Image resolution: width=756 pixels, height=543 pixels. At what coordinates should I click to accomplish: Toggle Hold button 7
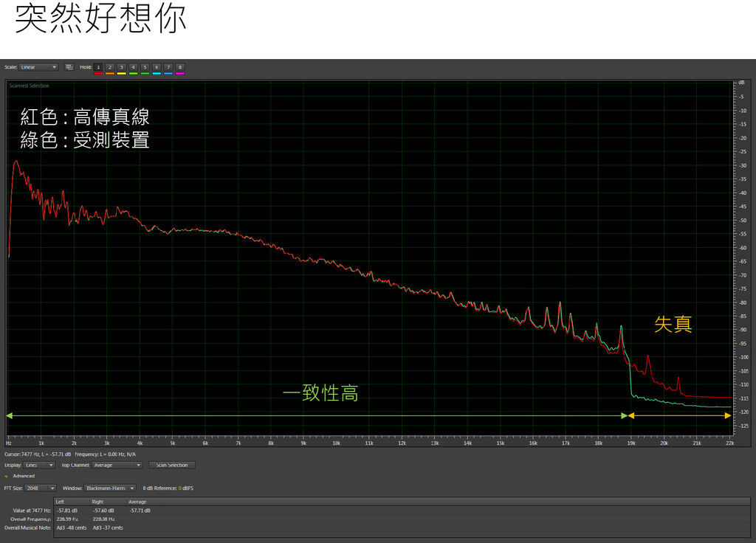(x=168, y=67)
